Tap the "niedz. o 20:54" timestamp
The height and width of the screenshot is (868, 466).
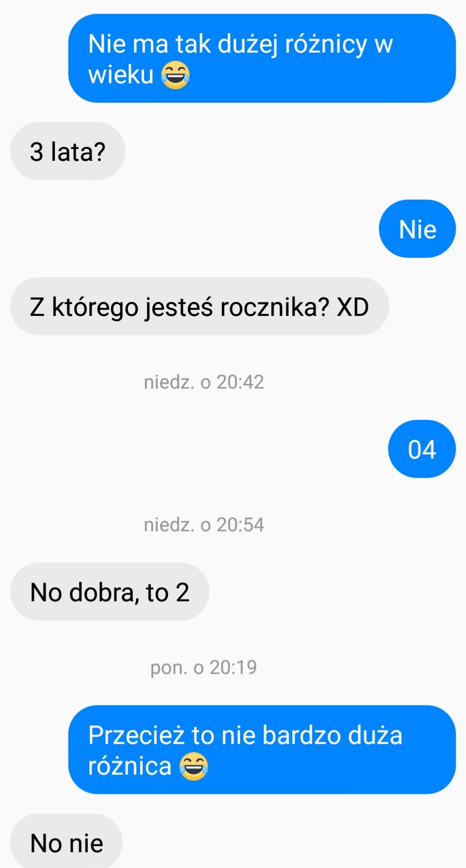pos(204,525)
